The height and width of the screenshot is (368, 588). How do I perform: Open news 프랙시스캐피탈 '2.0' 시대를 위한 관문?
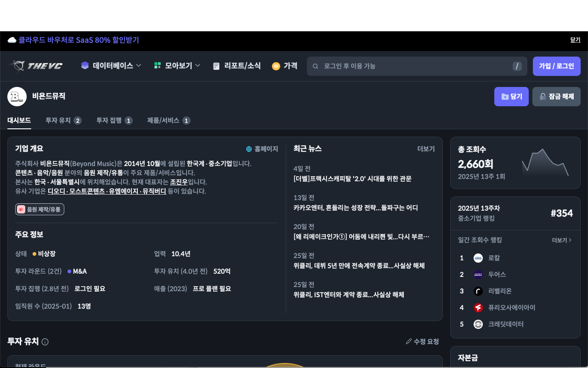[x=352, y=178]
